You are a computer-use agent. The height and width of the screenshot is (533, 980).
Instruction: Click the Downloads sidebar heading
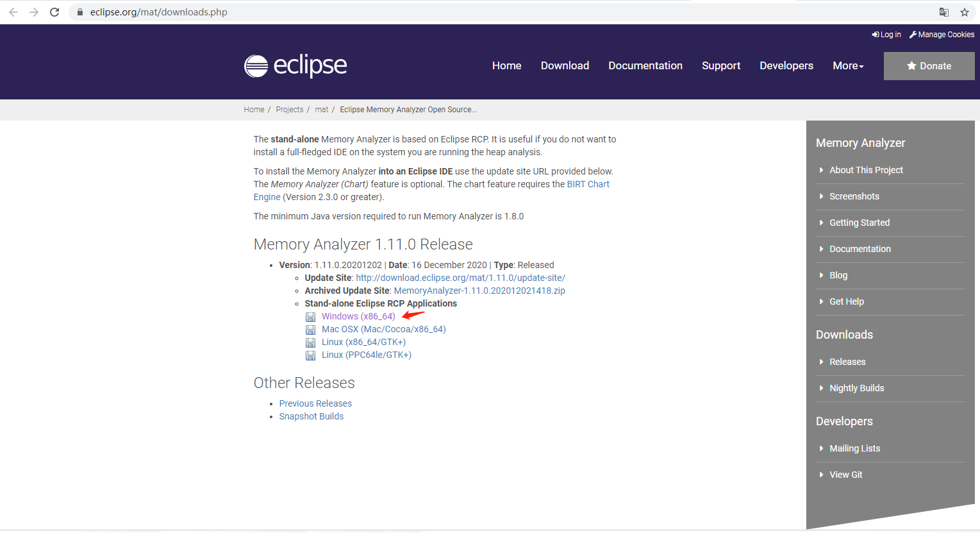(845, 335)
